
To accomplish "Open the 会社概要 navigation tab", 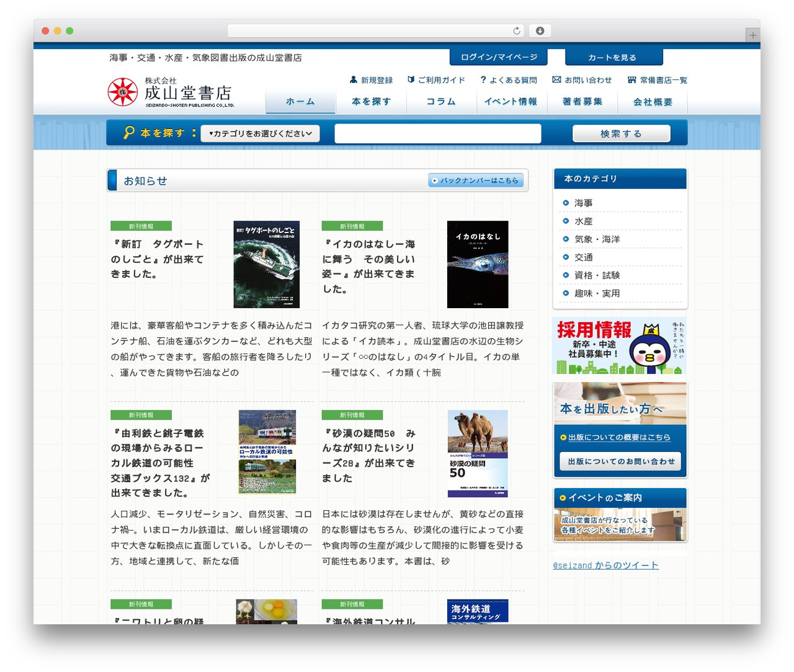I will tap(653, 102).
